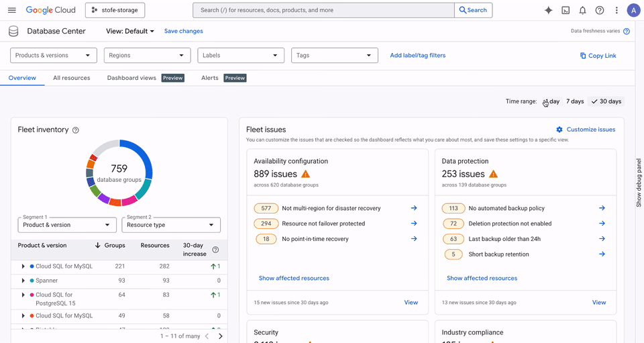Click Customize issues
Viewport: 644px width, 343px height.
click(586, 130)
